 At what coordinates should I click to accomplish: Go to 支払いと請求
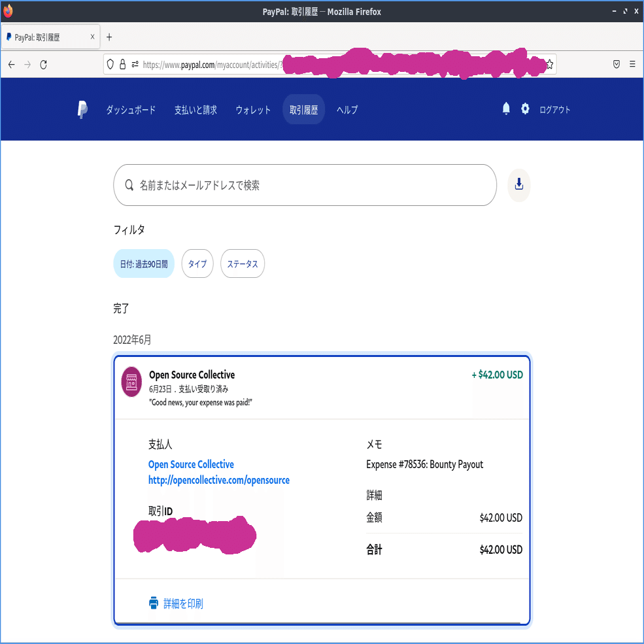click(195, 110)
